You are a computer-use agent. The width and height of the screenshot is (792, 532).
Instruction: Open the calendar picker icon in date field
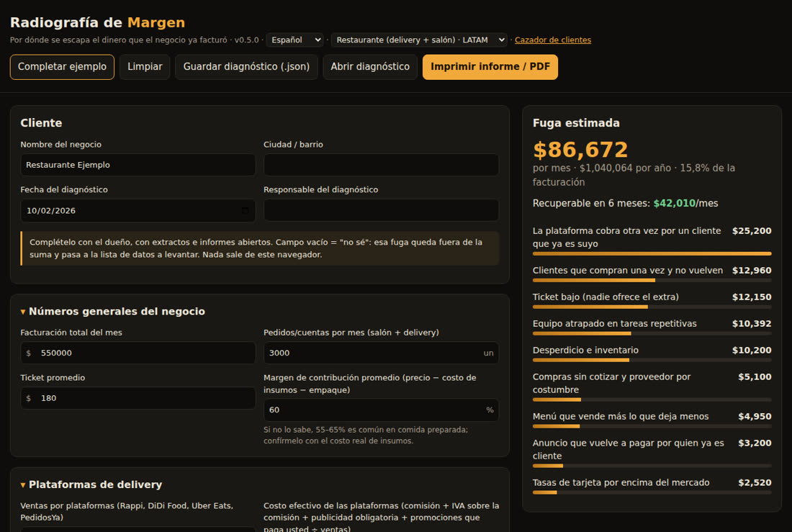[x=245, y=211]
